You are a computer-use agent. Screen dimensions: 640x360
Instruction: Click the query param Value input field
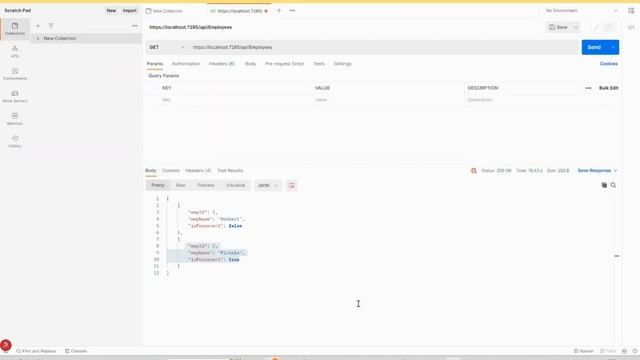[388, 100]
